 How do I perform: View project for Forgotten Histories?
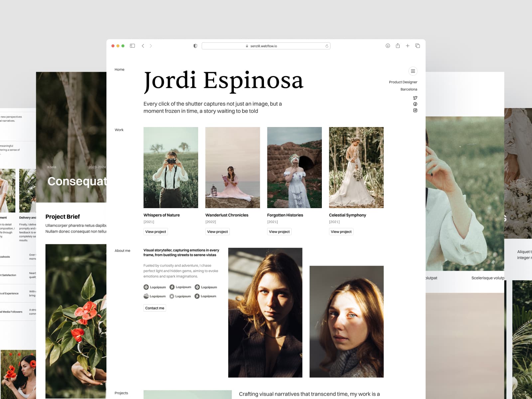tap(279, 232)
